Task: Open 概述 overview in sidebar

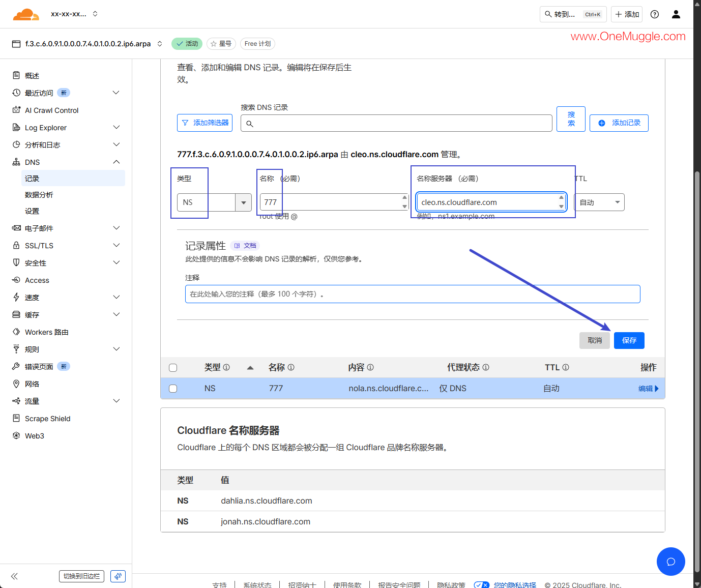Action: (32, 76)
